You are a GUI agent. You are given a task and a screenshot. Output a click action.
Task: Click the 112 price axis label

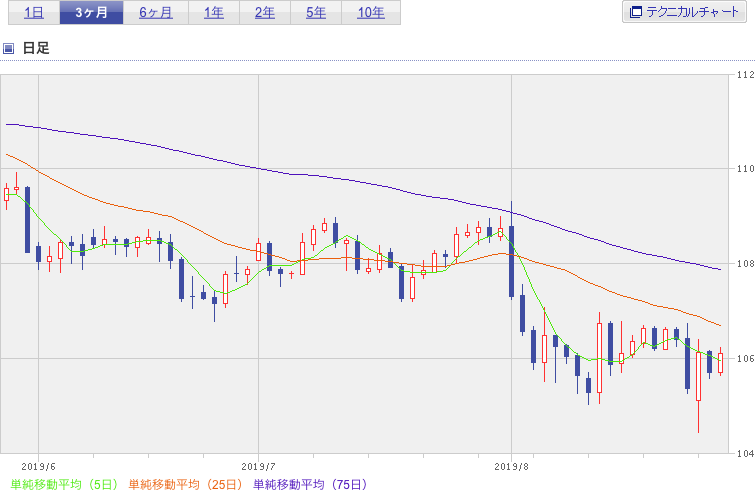(745, 75)
